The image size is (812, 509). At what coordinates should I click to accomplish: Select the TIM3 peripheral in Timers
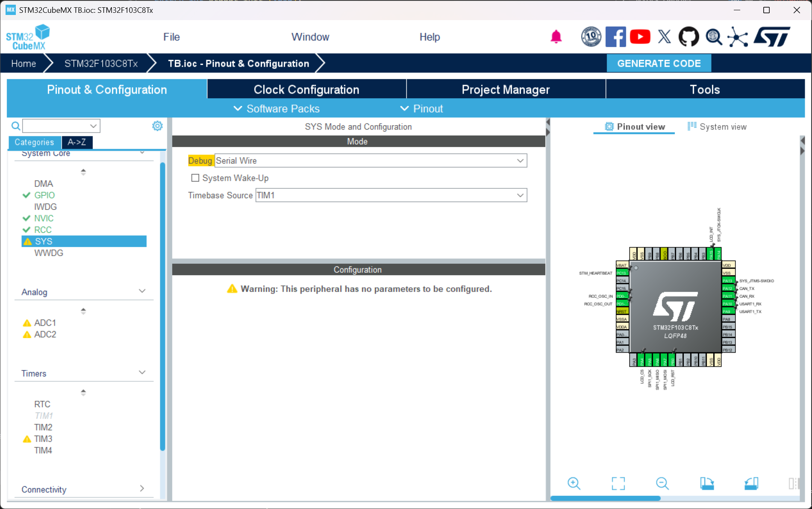43,439
